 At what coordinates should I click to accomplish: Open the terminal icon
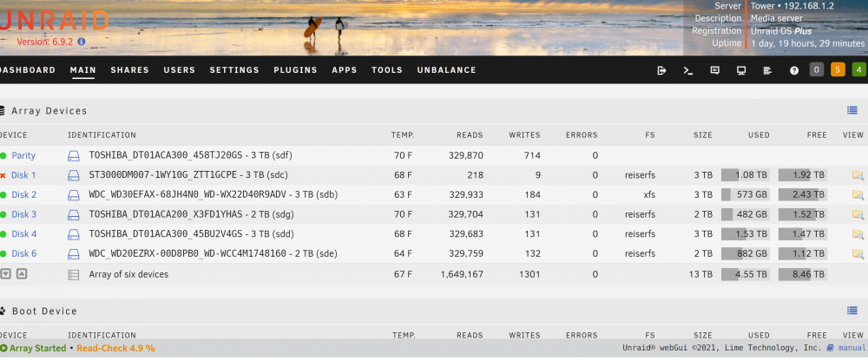coord(688,70)
